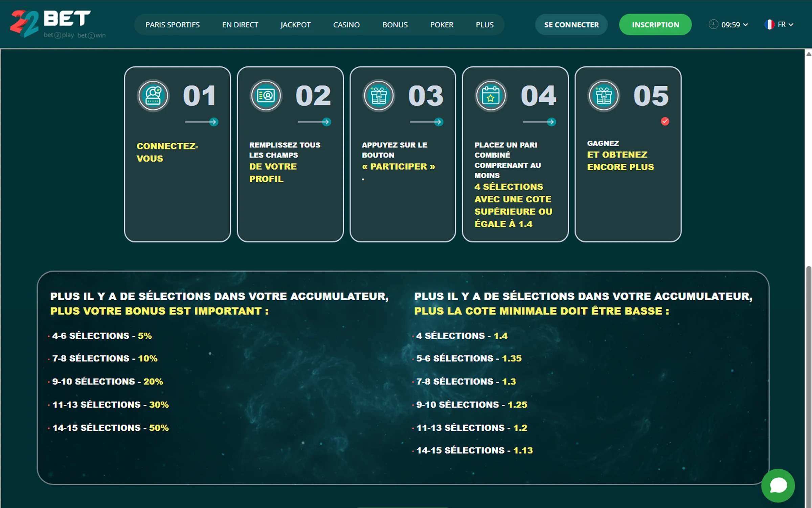
Task: Click the « PARTICIPER » text in step 03
Action: click(x=398, y=167)
